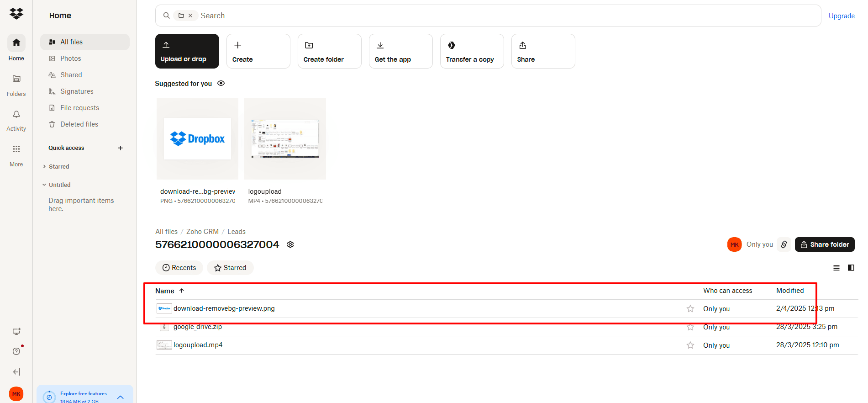Switch to the list view icon
This screenshot has height=403, width=868.
[x=836, y=268]
